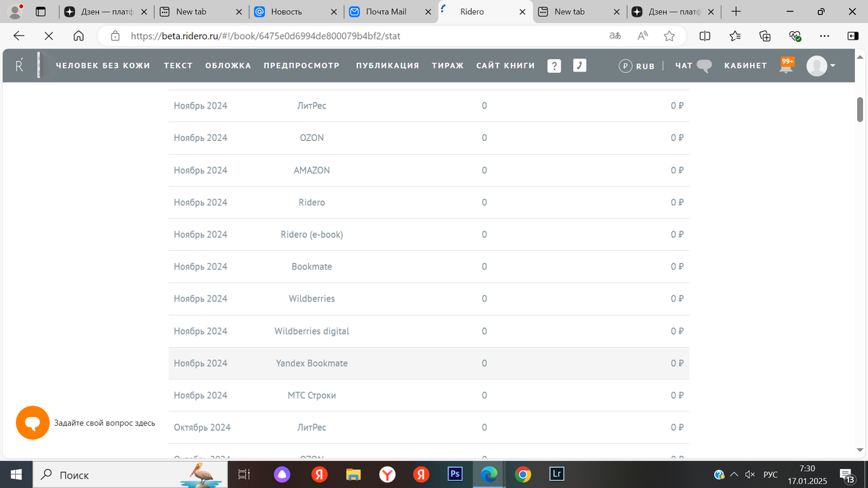868x488 pixels.
Task: Open Edge settings and more menu
Action: click(825, 35)
